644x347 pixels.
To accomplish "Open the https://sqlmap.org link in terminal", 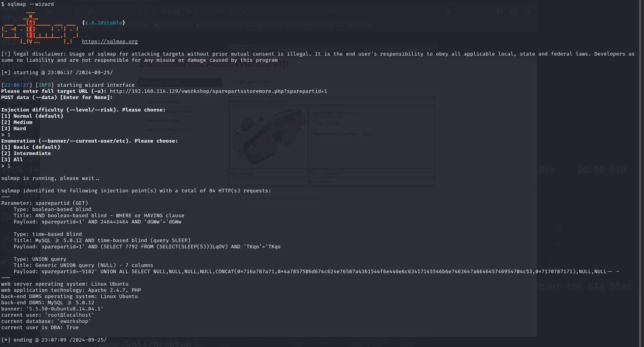I will (x=110, y=41).
